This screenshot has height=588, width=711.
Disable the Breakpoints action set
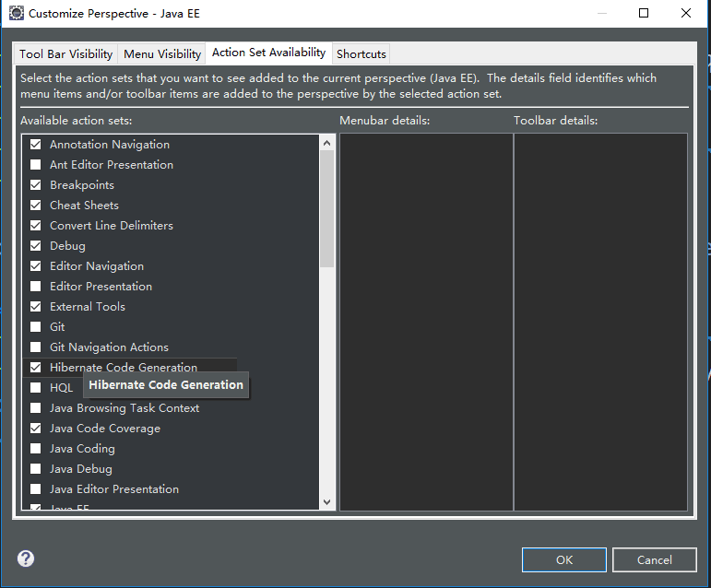point(36,185)
